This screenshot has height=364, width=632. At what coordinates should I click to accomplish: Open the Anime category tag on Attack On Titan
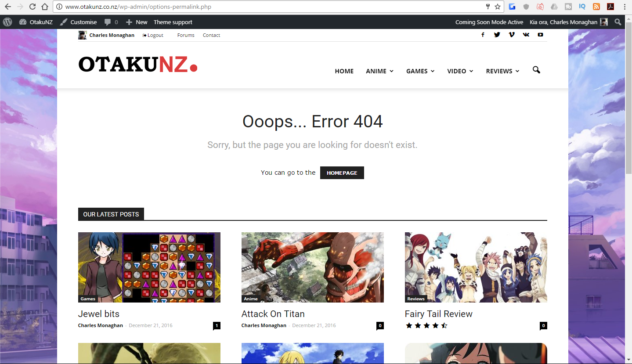pos(251,299)
